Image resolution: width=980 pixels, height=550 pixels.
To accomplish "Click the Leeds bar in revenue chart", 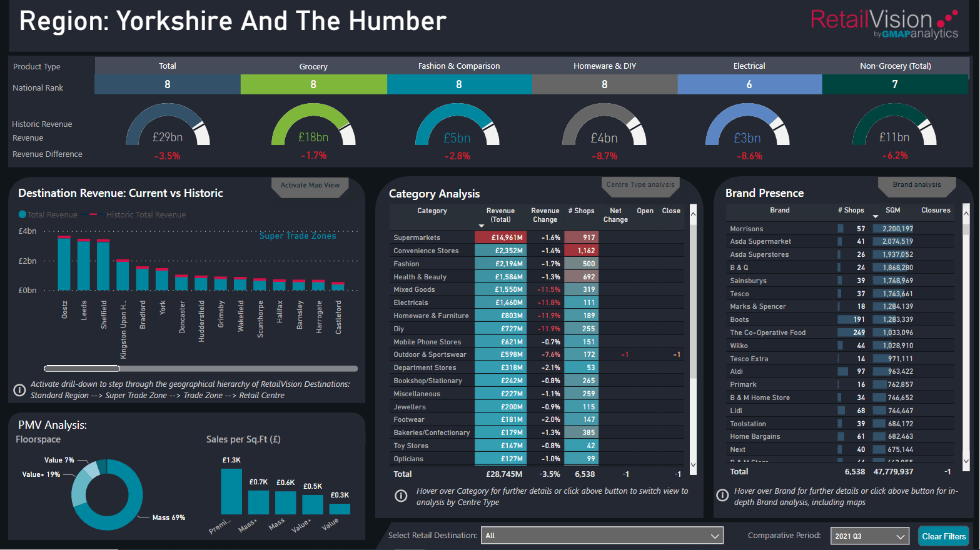I will [x=84, y=264].
